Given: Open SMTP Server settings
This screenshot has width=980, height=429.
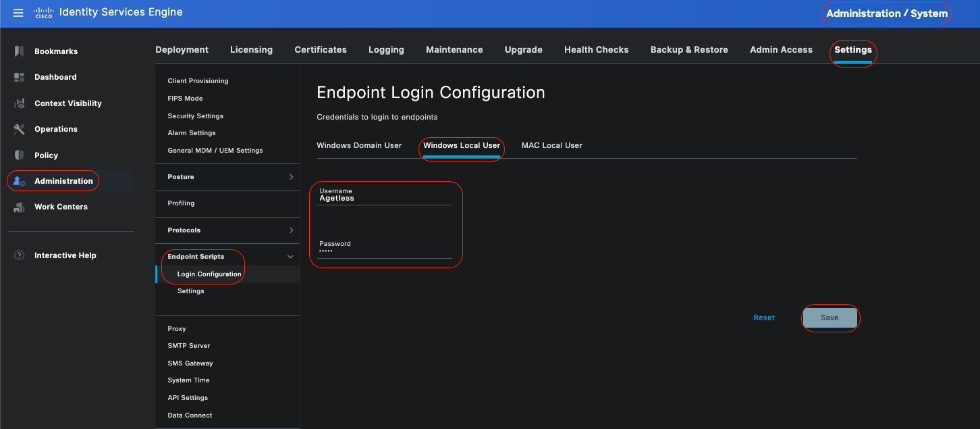Looking at the screenshot, I should [x=189, y=346].
